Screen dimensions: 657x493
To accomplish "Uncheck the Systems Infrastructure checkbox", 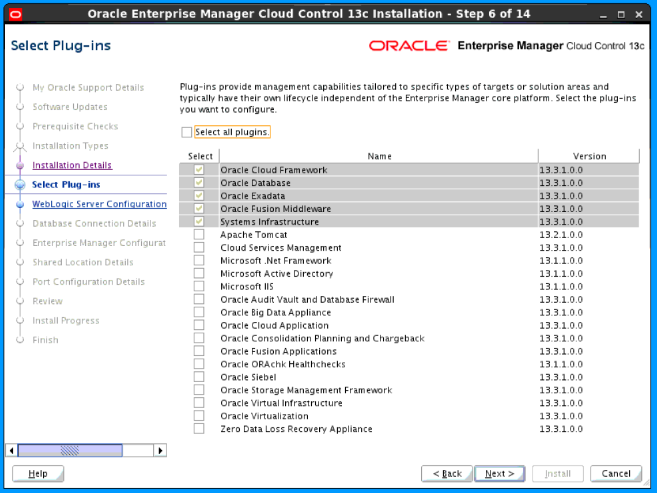I will pyautogui.click(x=199, y=221).
